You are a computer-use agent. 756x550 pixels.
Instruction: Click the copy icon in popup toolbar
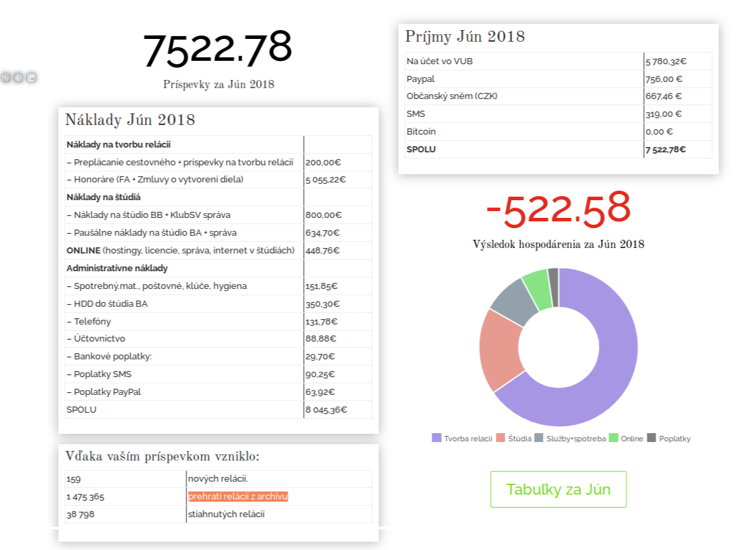click(31, 78)
